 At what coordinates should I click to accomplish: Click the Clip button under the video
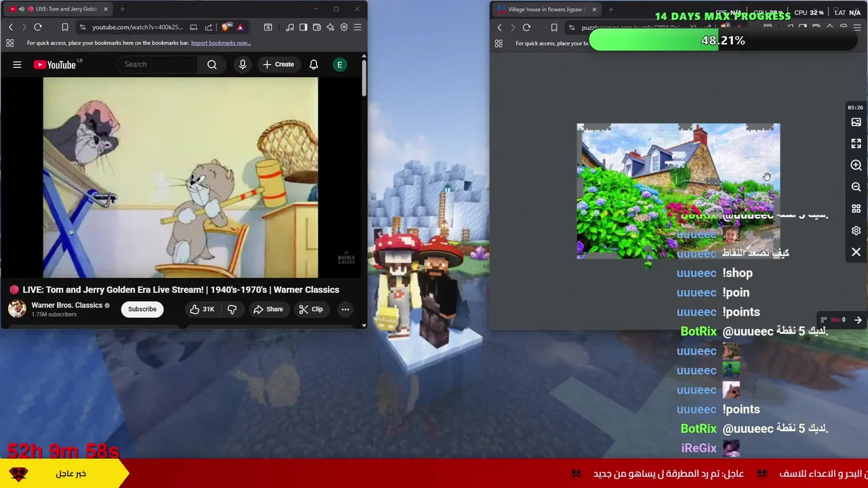tap(311, 309)
